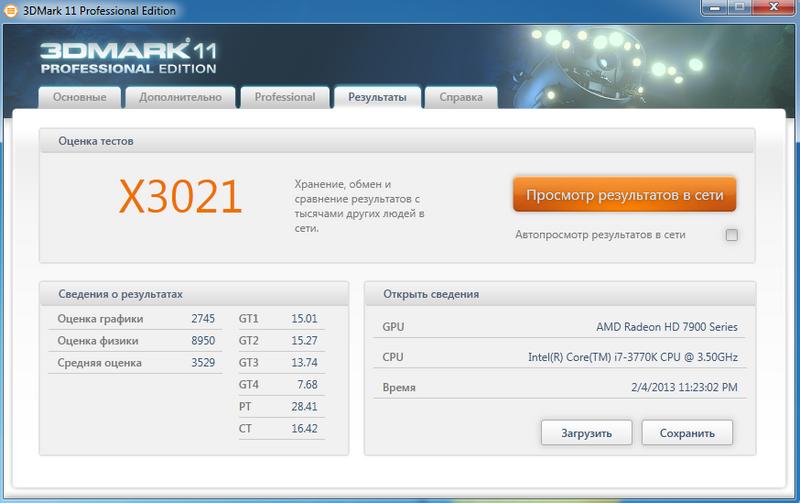Click the Оценка физики value 8950
800x503 pixels.
[x=203, y=341]
